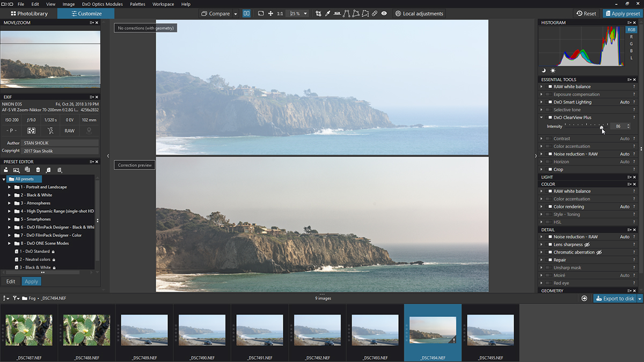Viewport: 644px width, 362px height.
Task: Click the export arrow icon beside Export to disk
Action: click(x=584, y=298)
